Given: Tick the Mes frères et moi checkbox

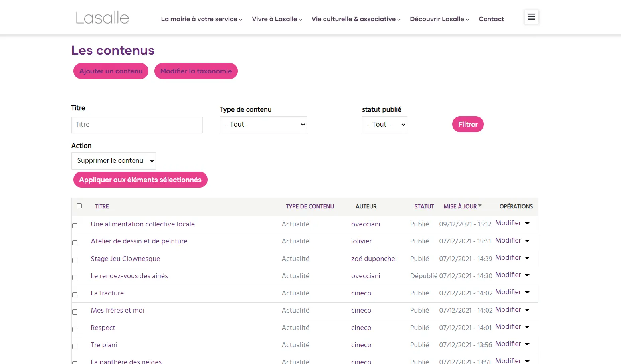Looking at the screenshot, I should pyautogui.click(x=75, y=312).
